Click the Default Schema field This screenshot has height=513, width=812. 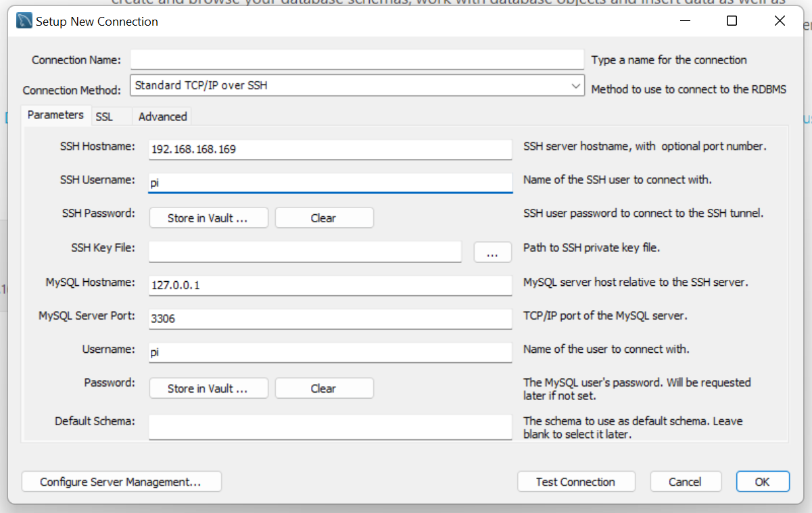pos(330,427)
